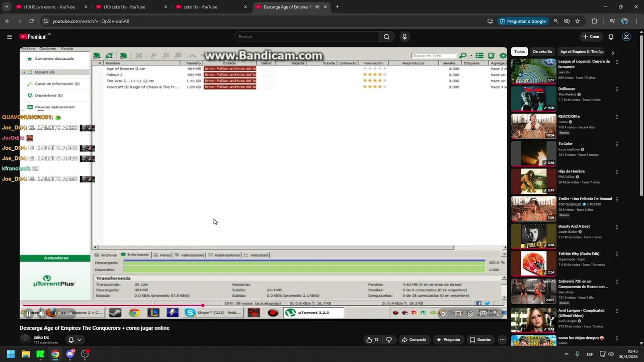The image size is (644, 362).
Task: Click the YouTube search magnifier button
Action: coord(386,37)
